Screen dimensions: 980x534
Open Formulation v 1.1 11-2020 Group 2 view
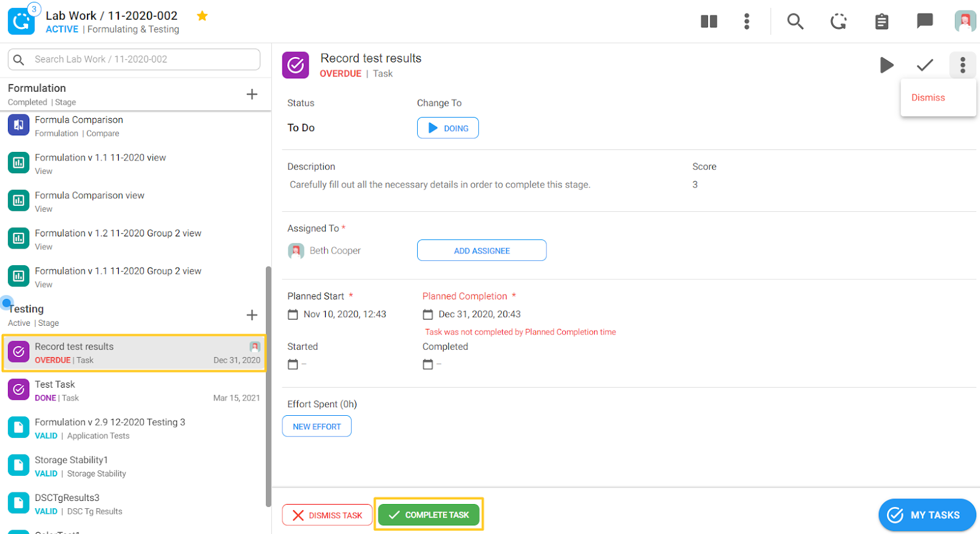(x=135, y=277)
